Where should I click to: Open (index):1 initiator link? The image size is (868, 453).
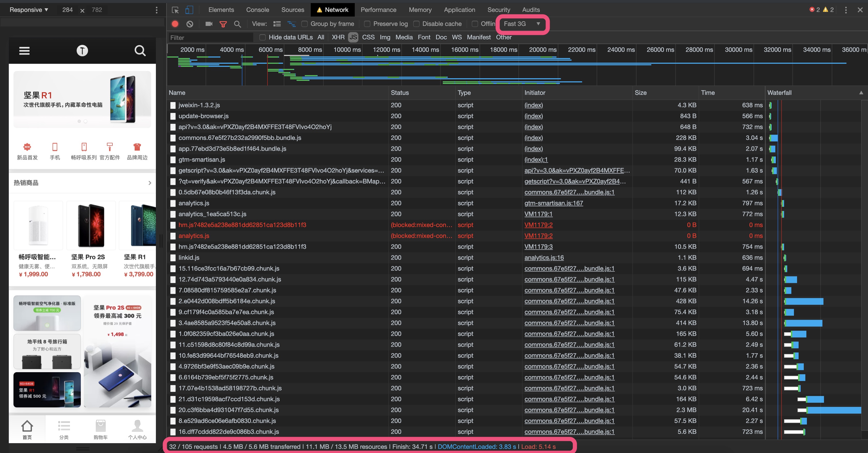[536, 160]
